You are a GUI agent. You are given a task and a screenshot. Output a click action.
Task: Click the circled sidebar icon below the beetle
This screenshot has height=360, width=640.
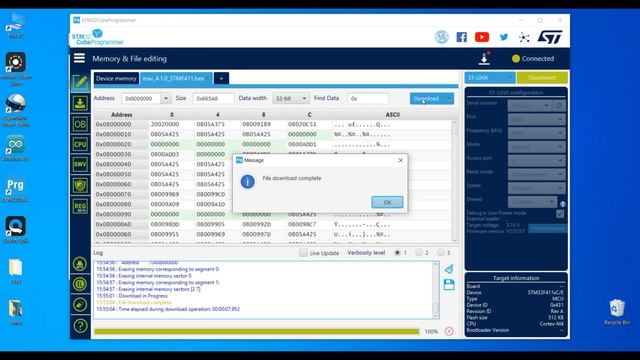click(80, 284)
